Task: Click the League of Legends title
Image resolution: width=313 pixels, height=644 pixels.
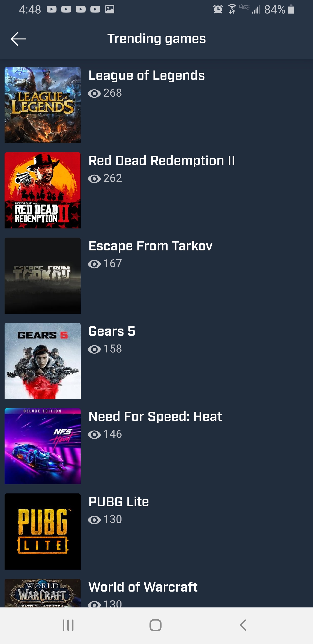Action: tap(147, 75)
